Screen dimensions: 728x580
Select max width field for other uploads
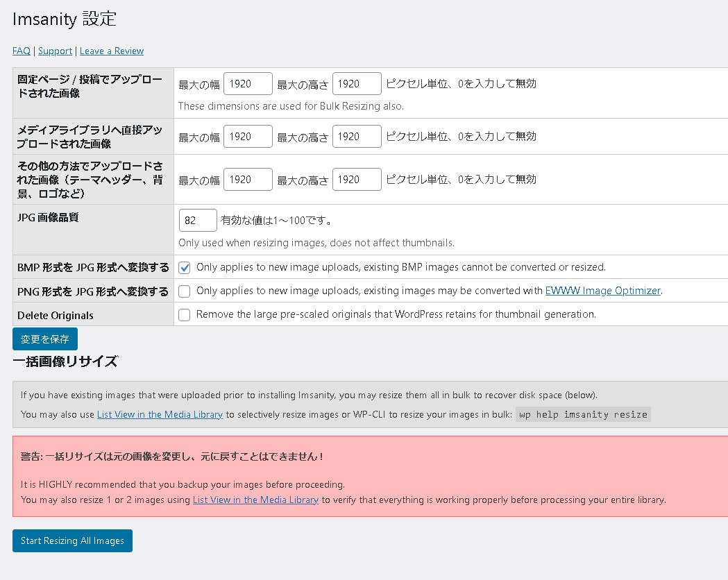click(248, 179)
